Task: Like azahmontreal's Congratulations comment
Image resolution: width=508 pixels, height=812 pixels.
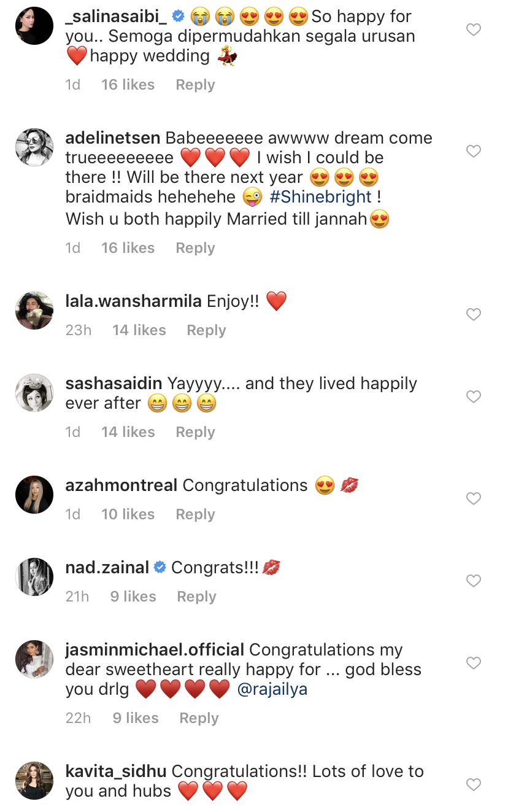Action: [x=474, y=499]
